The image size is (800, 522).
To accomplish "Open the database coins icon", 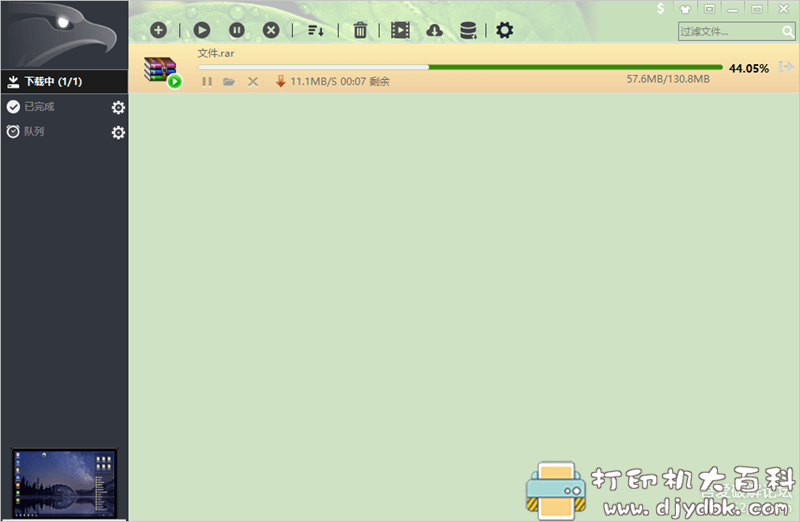I will coord(468,31).
